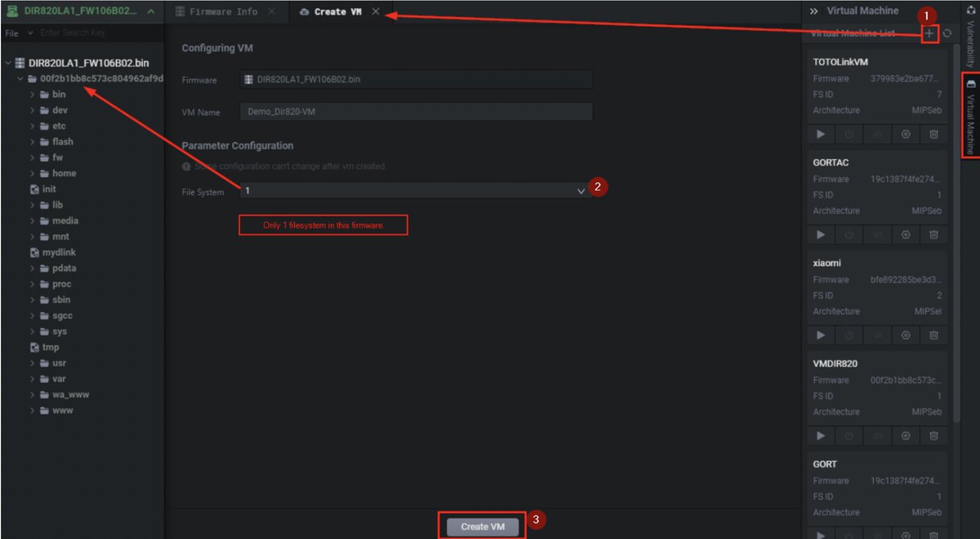Collapse the Virtual Machine panel with double chevron
980x539 pixels.
(814, 11)
